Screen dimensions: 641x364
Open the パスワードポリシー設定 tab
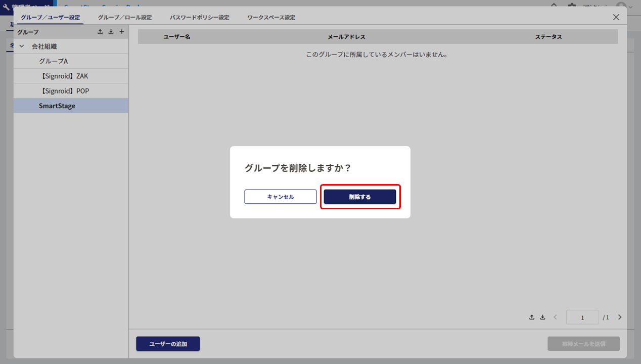pos(199,17)
